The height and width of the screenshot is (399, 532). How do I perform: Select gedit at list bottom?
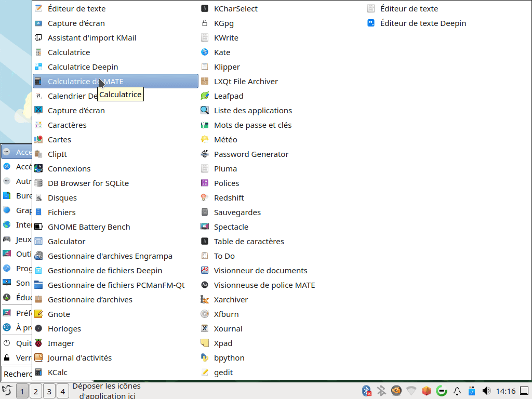click(x=282, y=372)
